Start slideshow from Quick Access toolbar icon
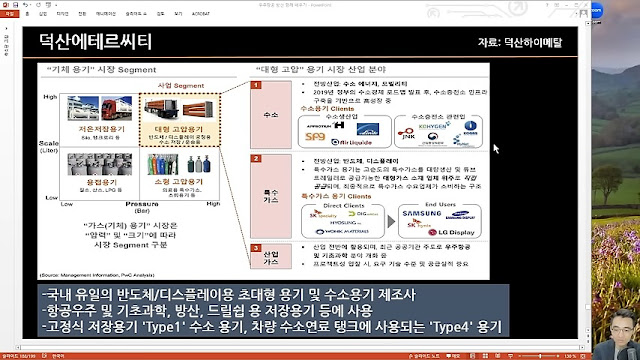 (x=49, y=5)
